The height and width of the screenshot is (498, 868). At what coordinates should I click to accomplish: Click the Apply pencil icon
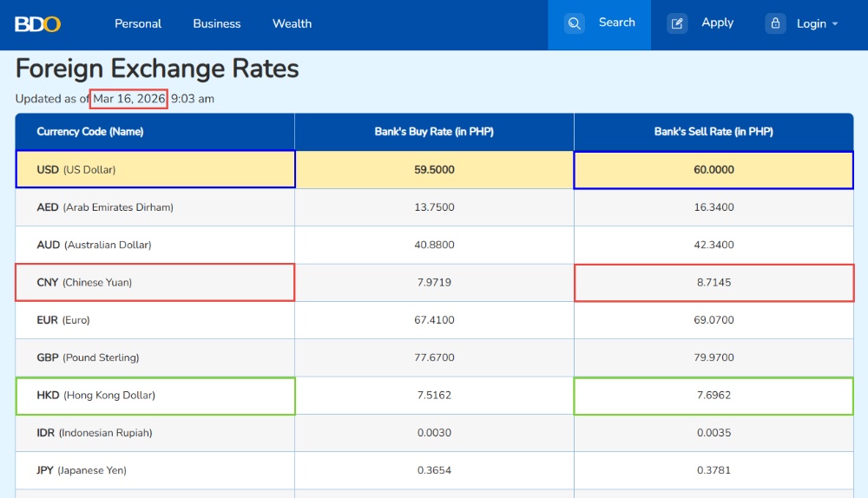677,23
